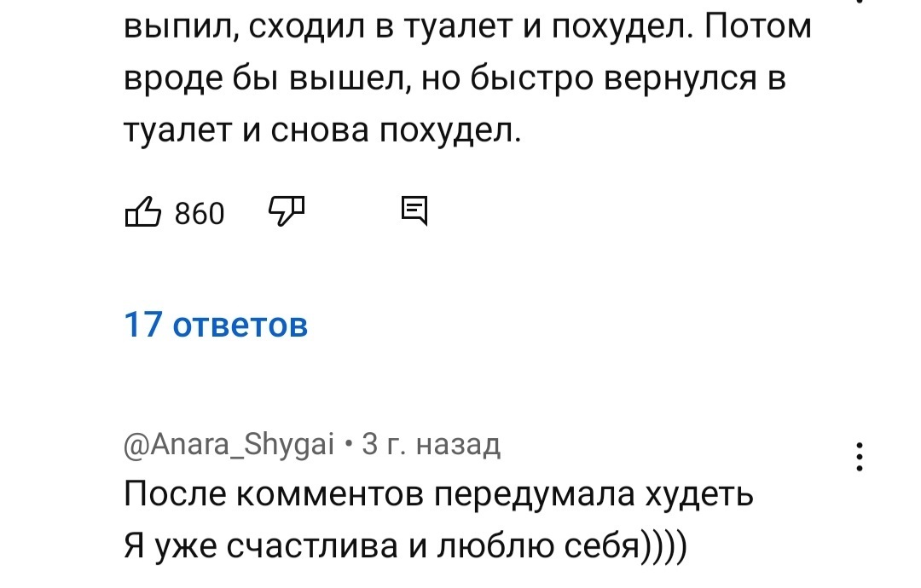
Task: Tap the line starting 'вроде бы вышел'
Action: (x=454, y=78)
